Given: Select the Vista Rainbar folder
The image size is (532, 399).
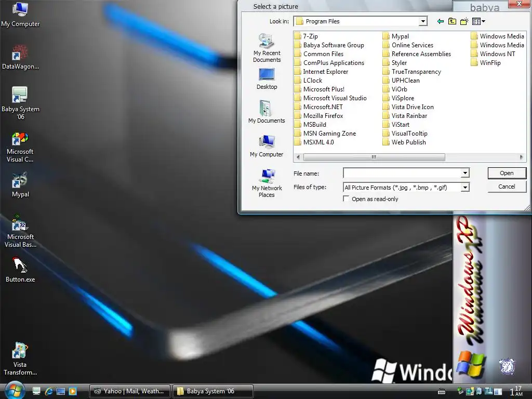Looking at the screenshot, I should coord(405,116).
